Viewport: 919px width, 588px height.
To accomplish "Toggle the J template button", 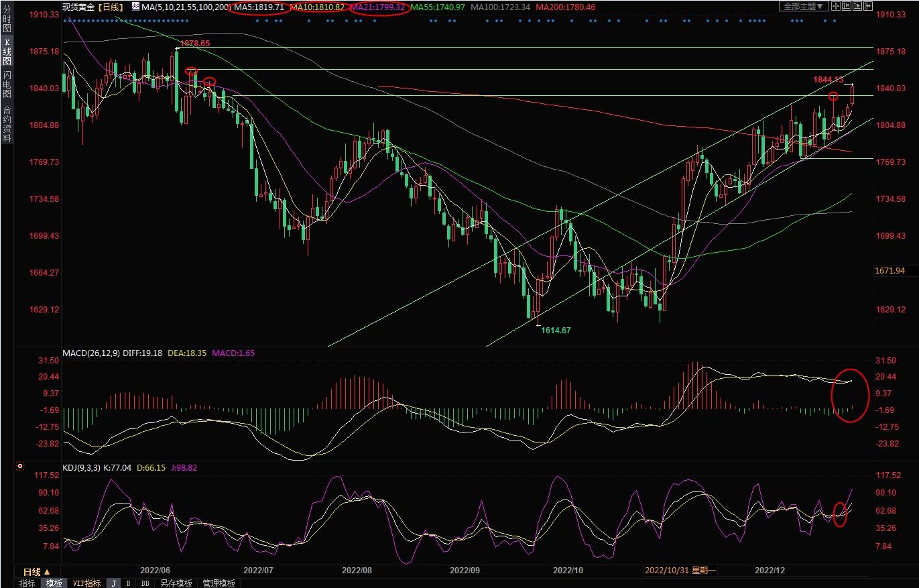I will pos(114,583).
